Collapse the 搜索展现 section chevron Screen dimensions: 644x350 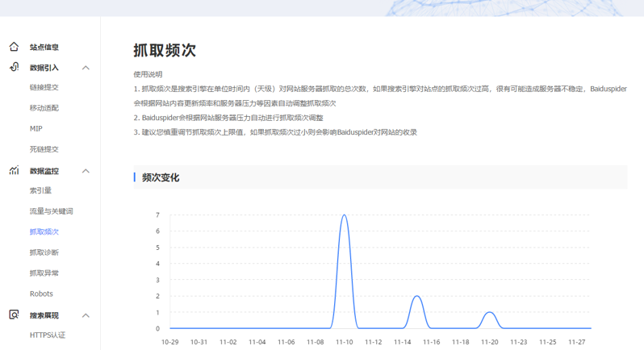(x=86, y=315)
